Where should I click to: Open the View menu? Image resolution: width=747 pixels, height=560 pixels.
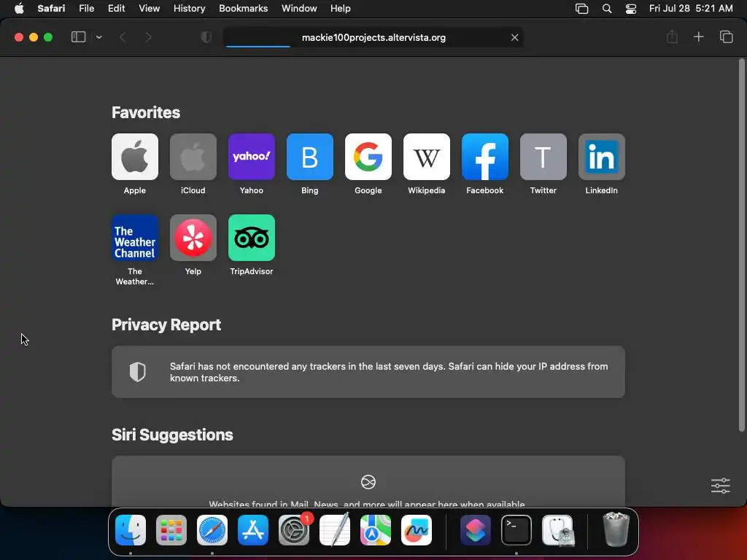[x=149, y=9]
